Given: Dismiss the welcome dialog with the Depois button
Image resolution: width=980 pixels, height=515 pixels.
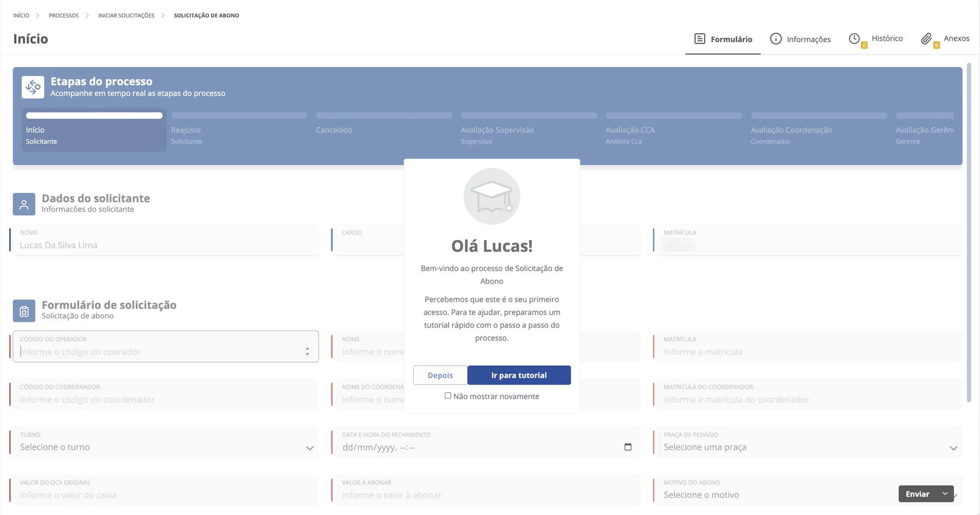Looking at the screenshot, I should pos(440,375).
